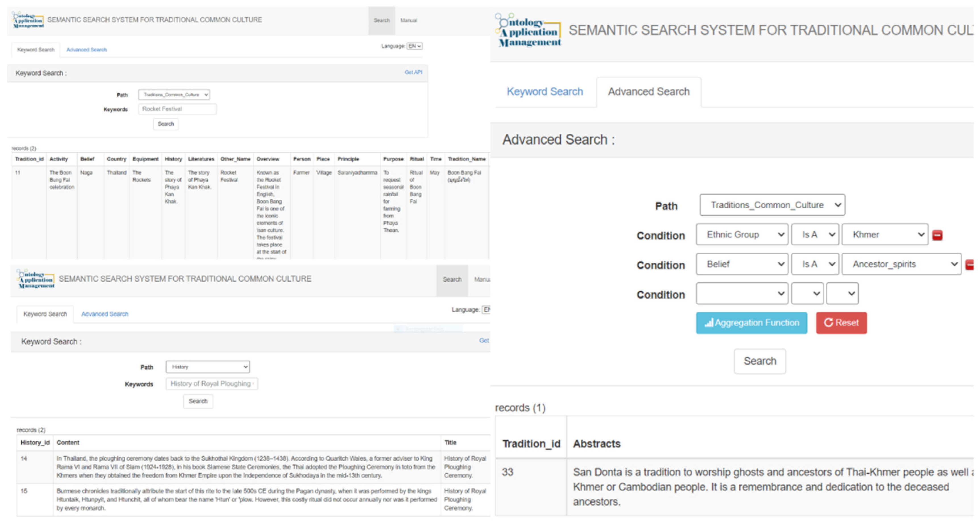Click the large Ontology Application Management logo

pos(528,30)
